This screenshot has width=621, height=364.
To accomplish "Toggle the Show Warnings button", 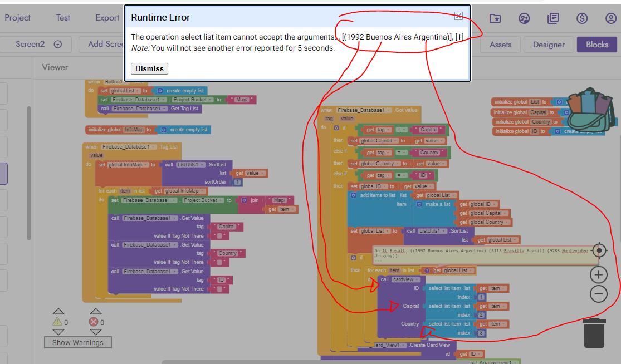I will coord(78,342).
